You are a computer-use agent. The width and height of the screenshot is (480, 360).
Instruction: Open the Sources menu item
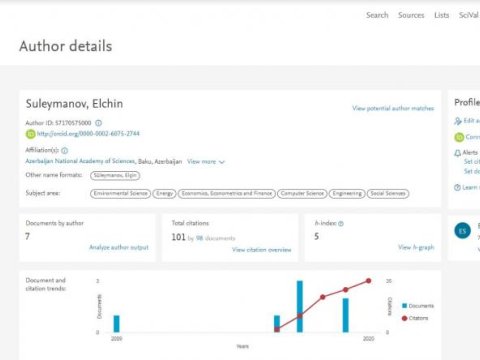(x=411, y=15)
